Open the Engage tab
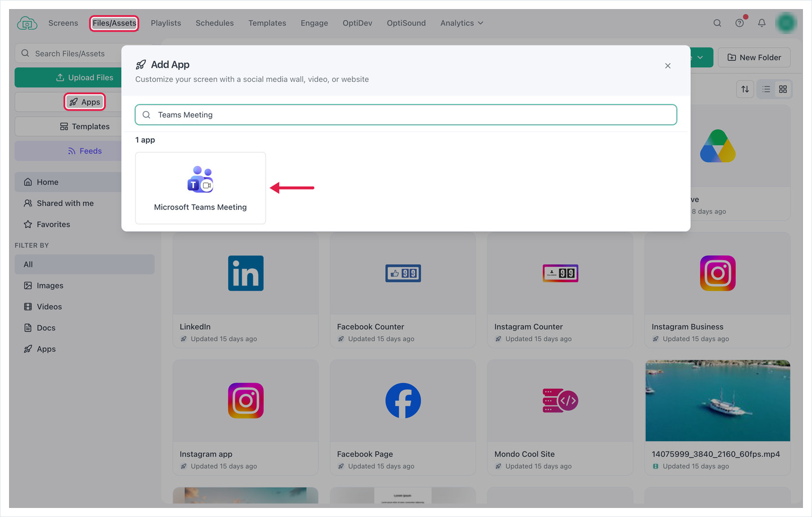 (314, 23)
